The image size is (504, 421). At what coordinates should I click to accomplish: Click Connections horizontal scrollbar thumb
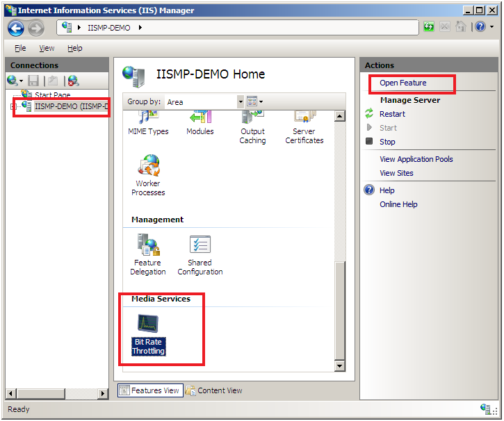(x=41, y=393)
